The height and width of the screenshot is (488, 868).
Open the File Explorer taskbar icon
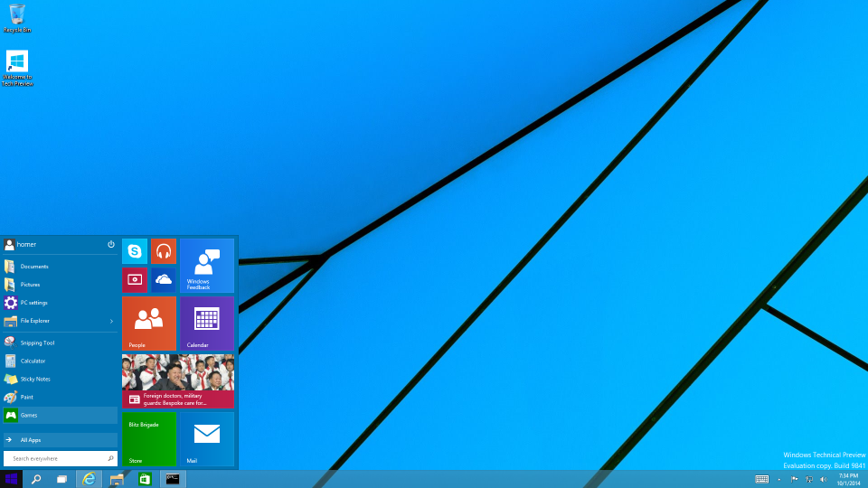[117, 479]
